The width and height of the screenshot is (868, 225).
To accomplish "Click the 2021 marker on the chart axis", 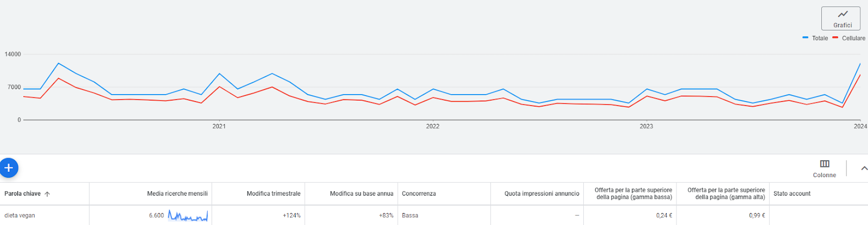I will [219, 126].
